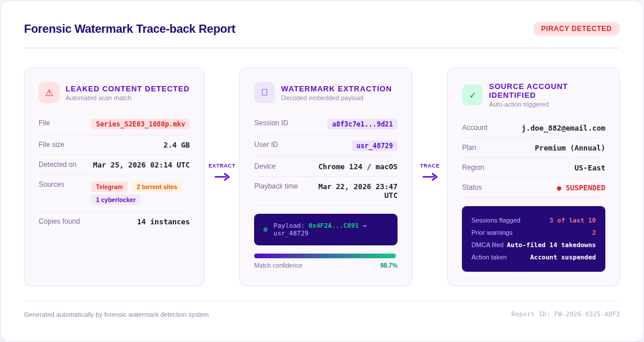Click the green checkmark on Source Account card
The height and width of the screenshot is (342, 644).
[x=472, y=94]
